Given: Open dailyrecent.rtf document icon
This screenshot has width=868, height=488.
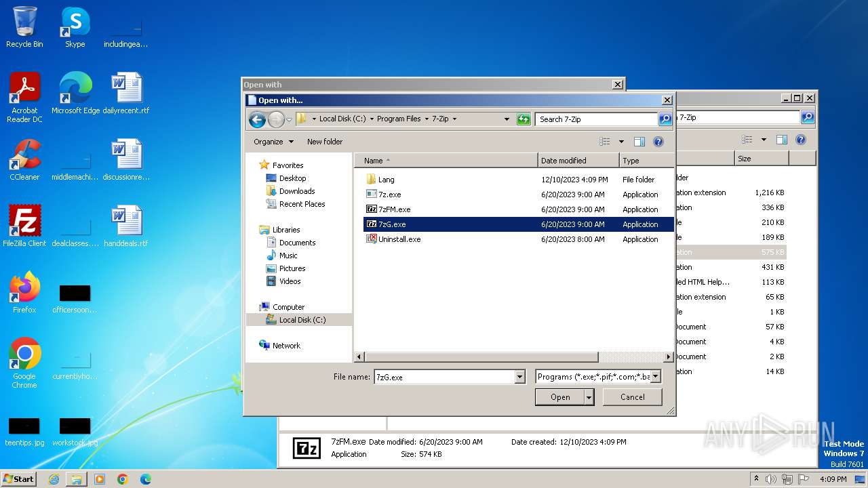Looking at the screenshot, I should pyautogui.click(x=126, y=94).
